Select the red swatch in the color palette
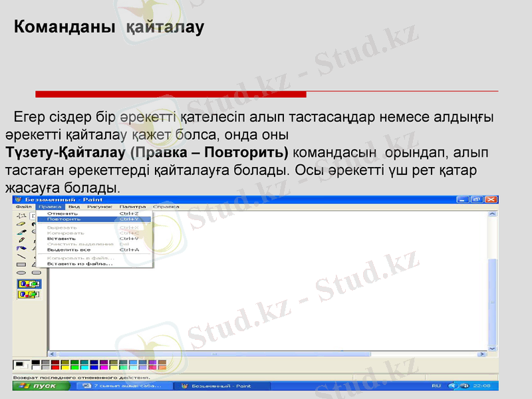Image resolution: width=532 pixels, height=399 pixels. tap(55, 367)
